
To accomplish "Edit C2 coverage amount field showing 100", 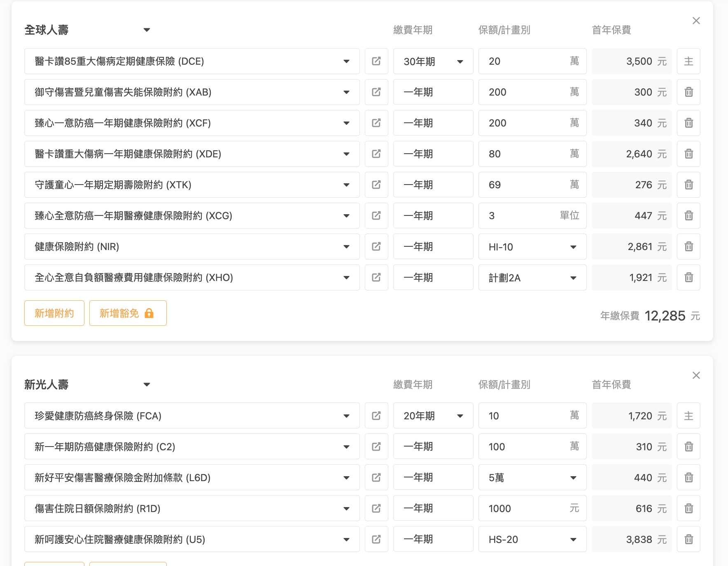I will point(532,447).
